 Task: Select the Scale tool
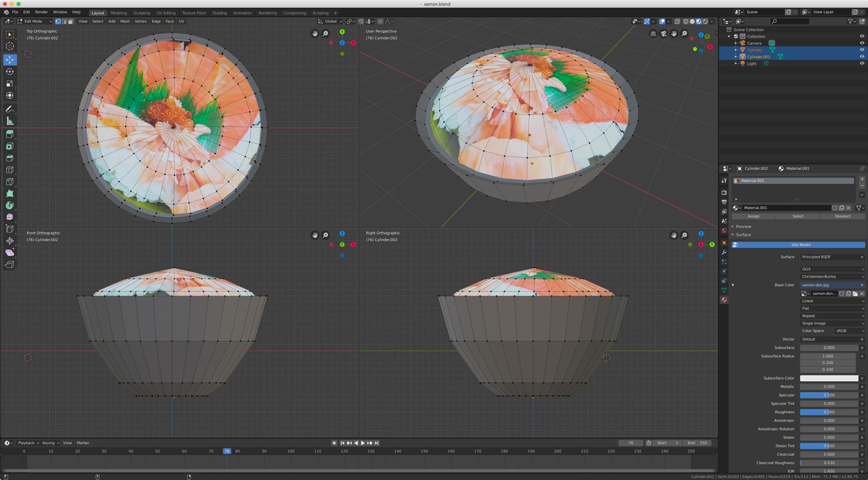tap(10, 84)
